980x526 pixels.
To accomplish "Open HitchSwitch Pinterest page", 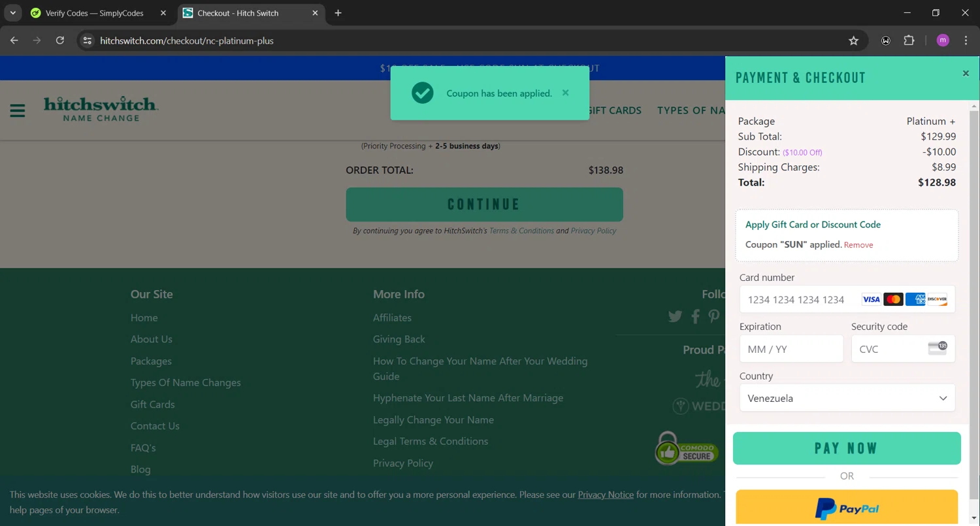I will (714, 316).
